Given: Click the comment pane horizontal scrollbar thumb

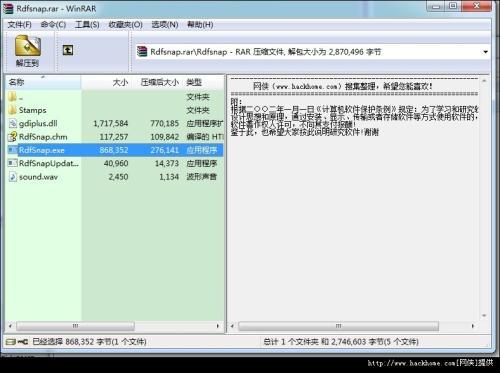Looking at the screenshot, I should (338, 326).
